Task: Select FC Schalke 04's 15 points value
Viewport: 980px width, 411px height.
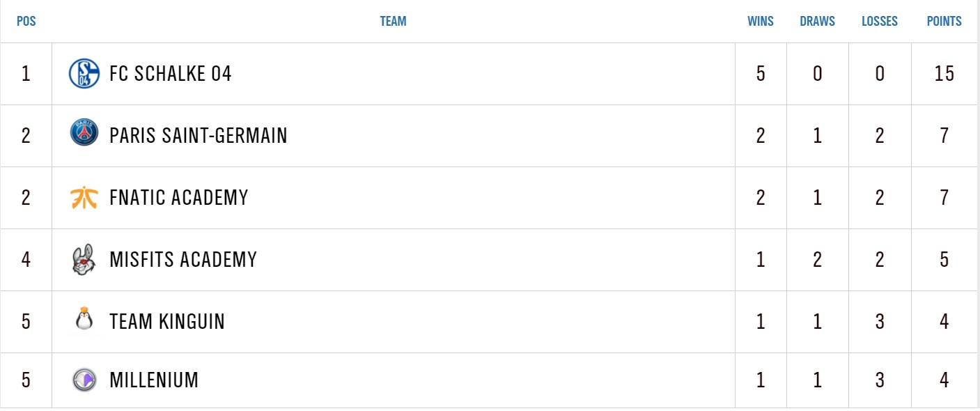Action: click(944, 73)
